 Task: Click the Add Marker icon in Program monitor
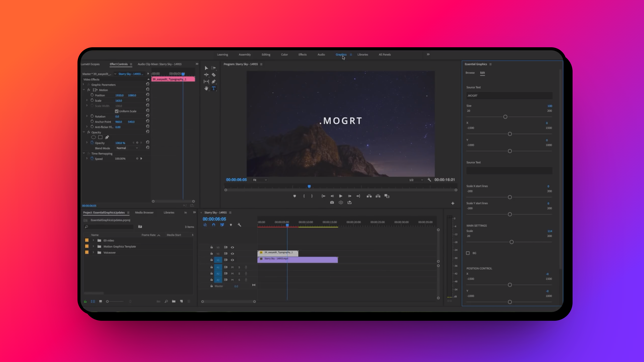(x=295, y=196)
